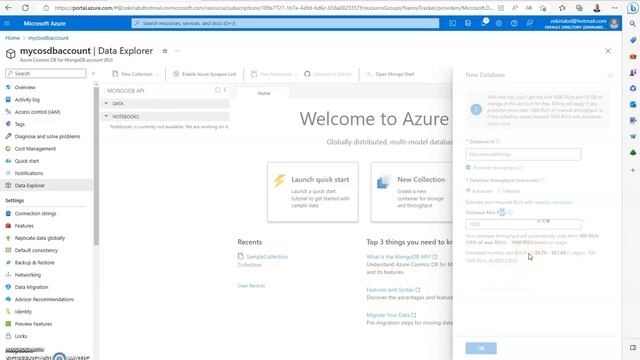Open browser menu three dots
The image size is (640, 360).
click(x=615, y=8)
